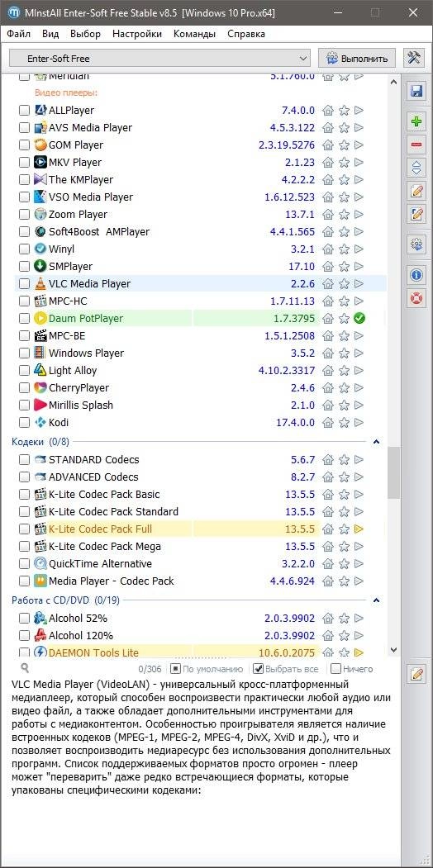Click the star icon for SMPlayer row
The image size is (433, 868).
(344, 266)
